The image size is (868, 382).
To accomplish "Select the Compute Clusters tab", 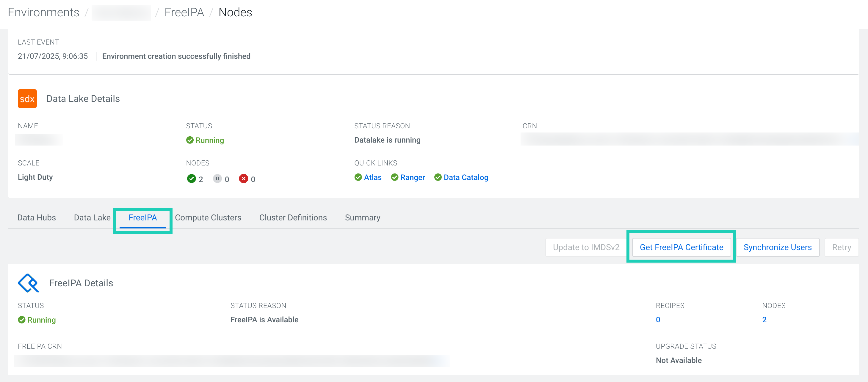I will (x=208, y=218).
